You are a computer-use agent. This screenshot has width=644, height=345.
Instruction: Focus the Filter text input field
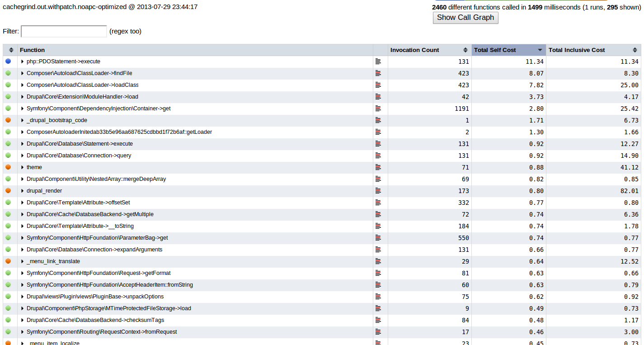point(64,31)
